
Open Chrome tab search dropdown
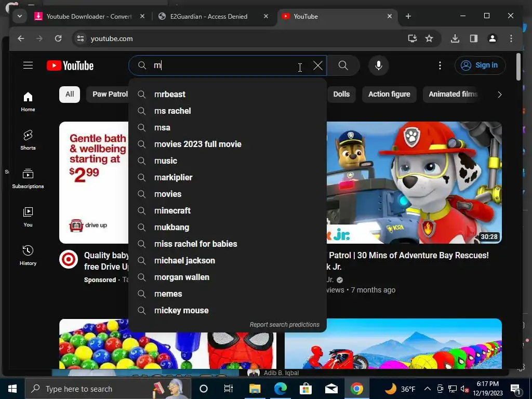[20, 16]
